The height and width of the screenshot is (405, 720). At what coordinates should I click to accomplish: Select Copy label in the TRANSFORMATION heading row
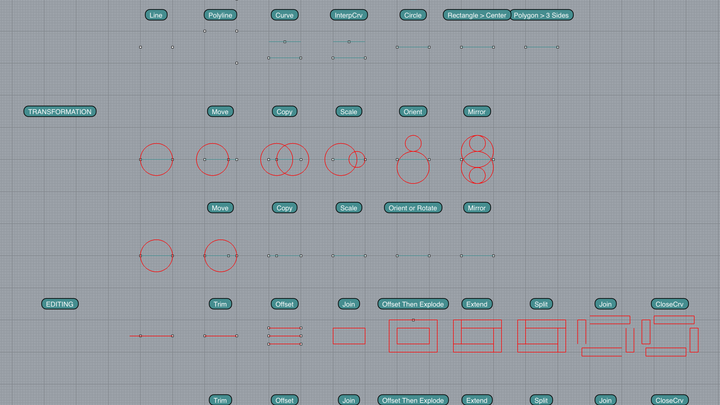pyautogui.click(x=284, y=112)
